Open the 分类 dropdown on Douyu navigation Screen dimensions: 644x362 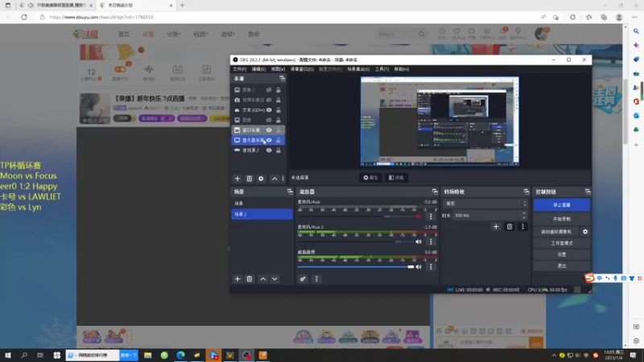(x=173, y=34)
